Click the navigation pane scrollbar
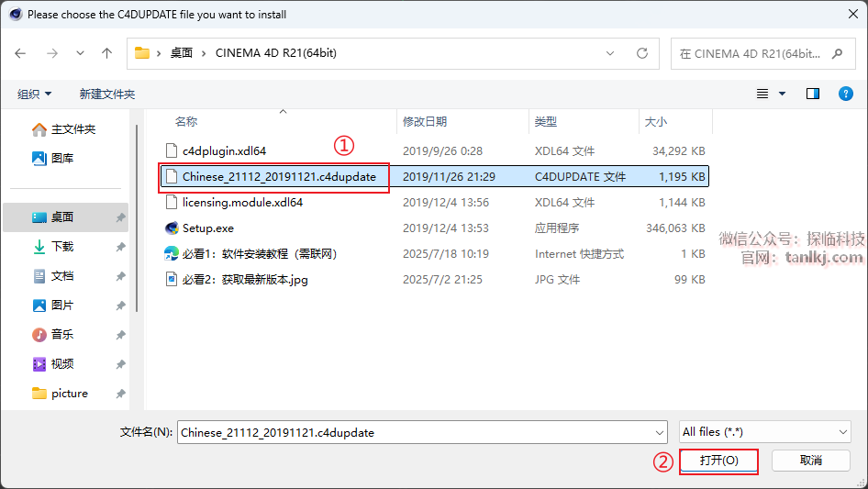The height and width of the screenshot is (489, 868). (136, 217)
